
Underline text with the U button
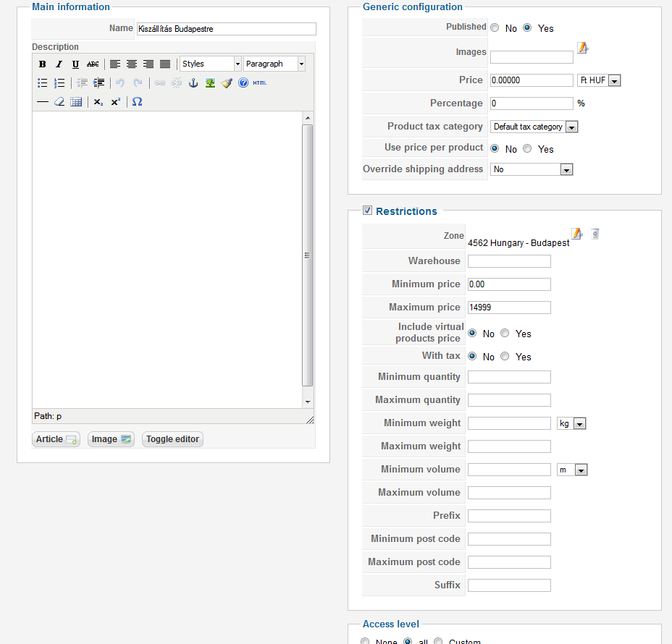click(x=75, y=64)
